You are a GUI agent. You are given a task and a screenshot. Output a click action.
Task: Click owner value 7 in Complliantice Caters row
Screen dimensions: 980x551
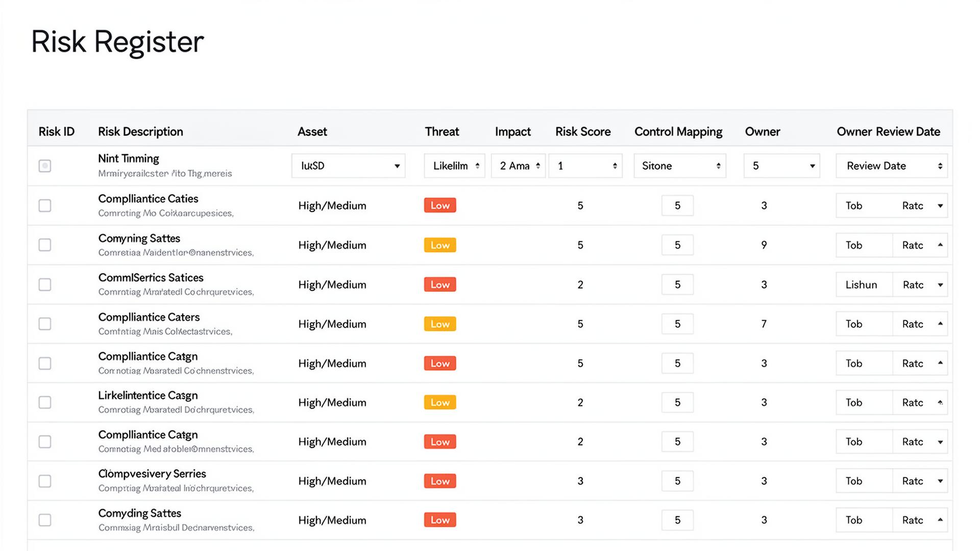coord(764,324)
